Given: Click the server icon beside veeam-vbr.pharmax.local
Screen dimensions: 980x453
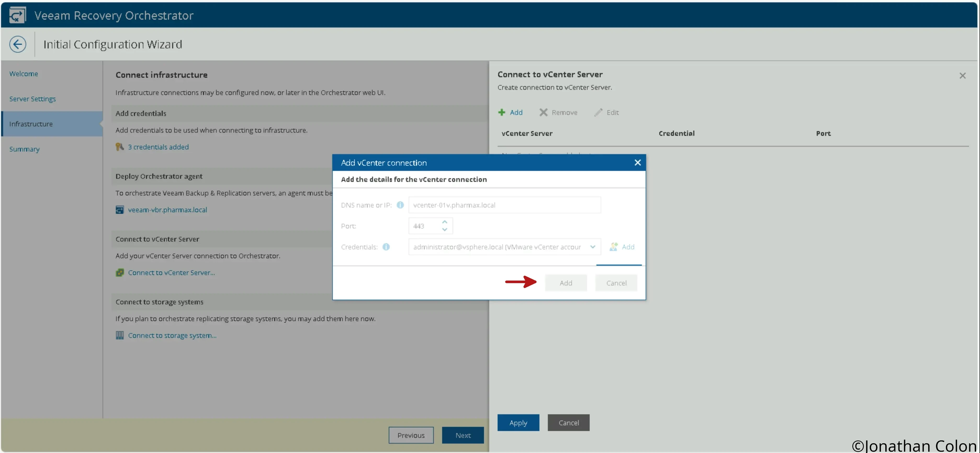Looking at the screenshot, I should (x=120, y=210).
